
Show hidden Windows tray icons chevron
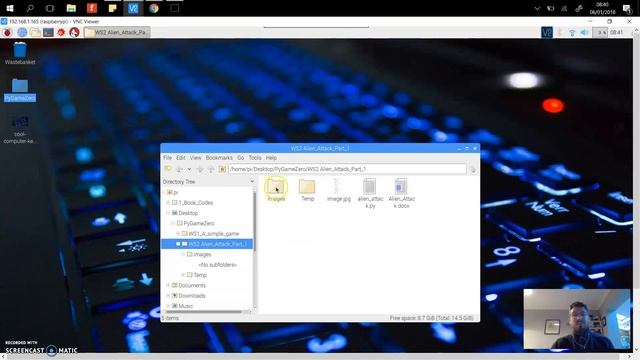coord(537,8)
